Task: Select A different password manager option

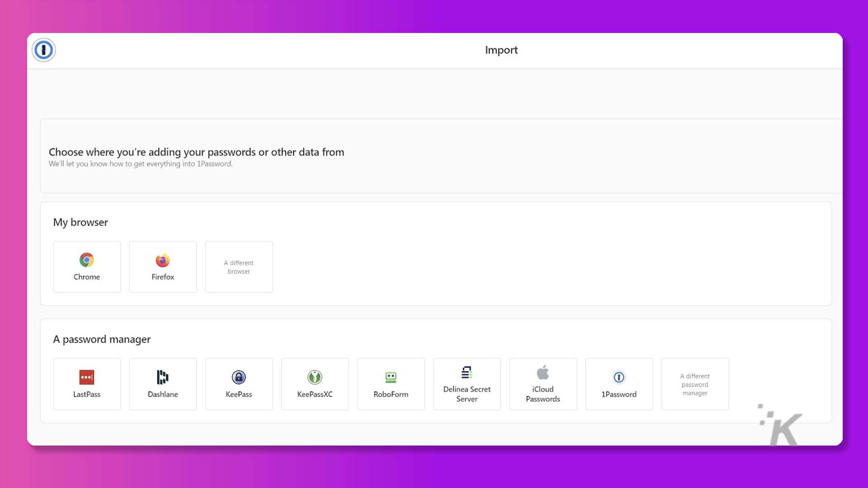Action: [x=695, y=384]
